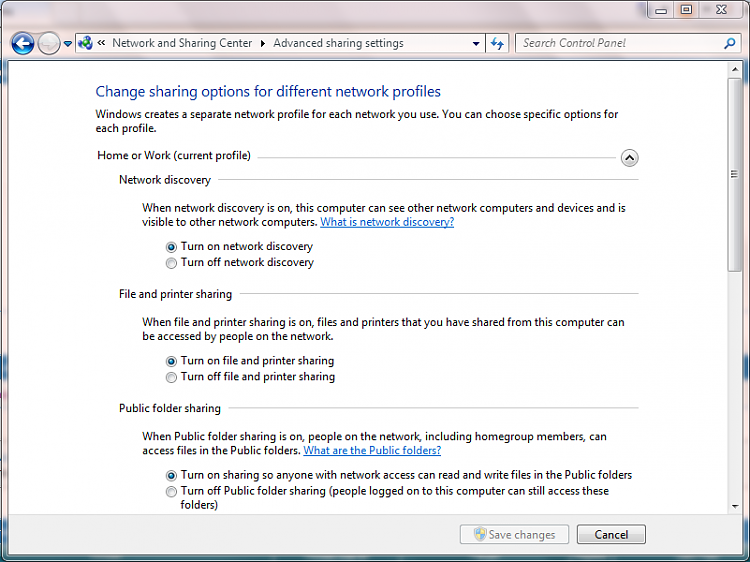Open 'What is network discovery?' link
750x562 pixels.
coord(387,222)
